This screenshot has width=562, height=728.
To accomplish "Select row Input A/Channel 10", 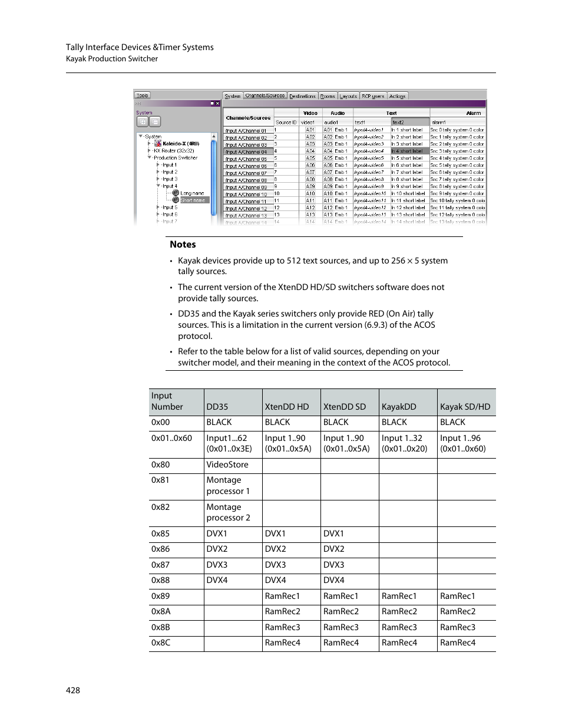I will 249,194.
